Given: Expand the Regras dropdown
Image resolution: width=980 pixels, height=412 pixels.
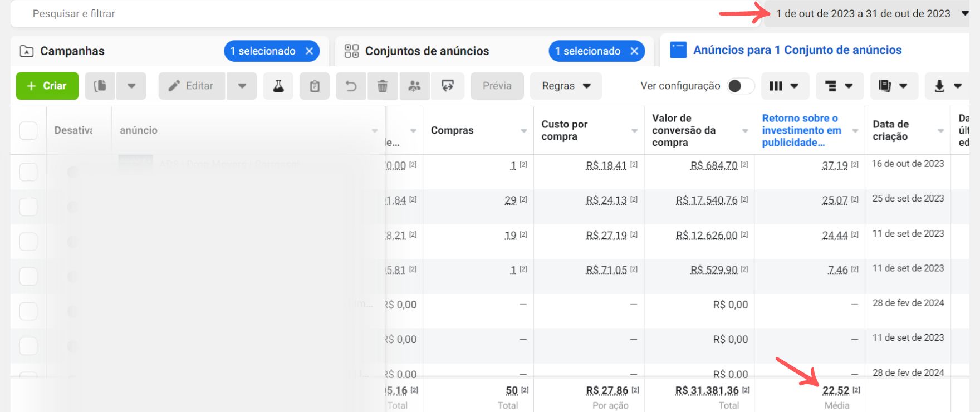Looking at the screenshot, I should point(566,86).
